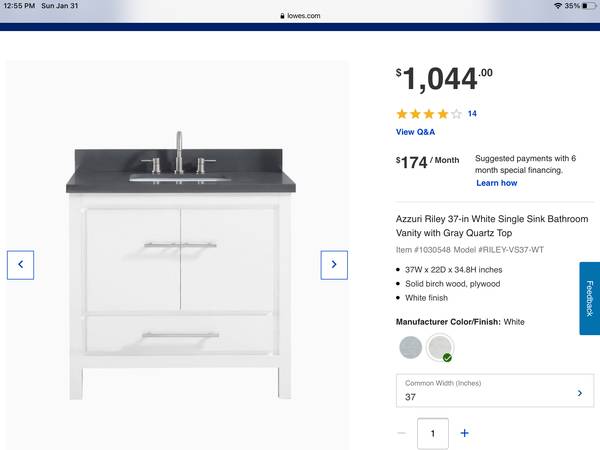The image size is (600, 450).
Task: Open the View Q&A link
Action: (415, 132)
